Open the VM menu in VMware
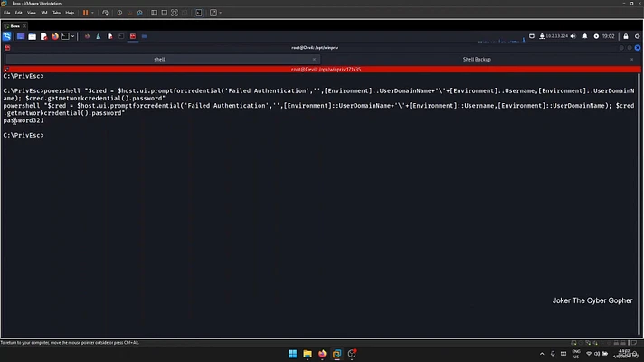 tap(42, 13)
